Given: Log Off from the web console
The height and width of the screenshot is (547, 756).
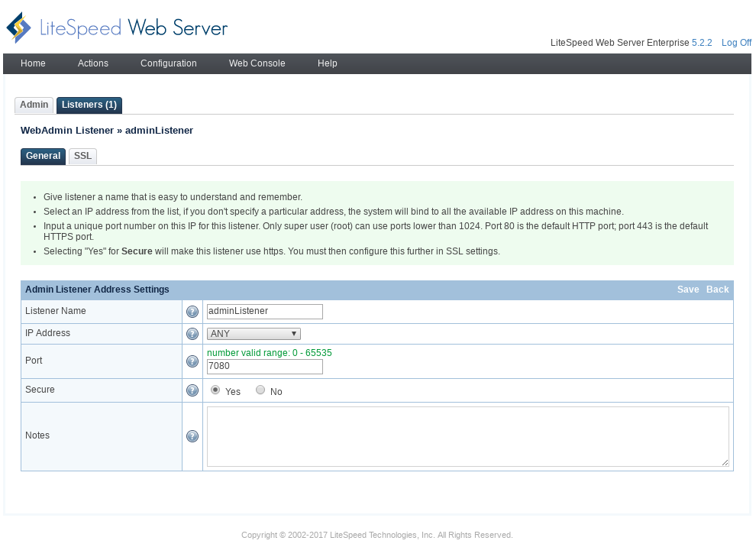Looking at the screenshot, I should [x=736, y=43].
